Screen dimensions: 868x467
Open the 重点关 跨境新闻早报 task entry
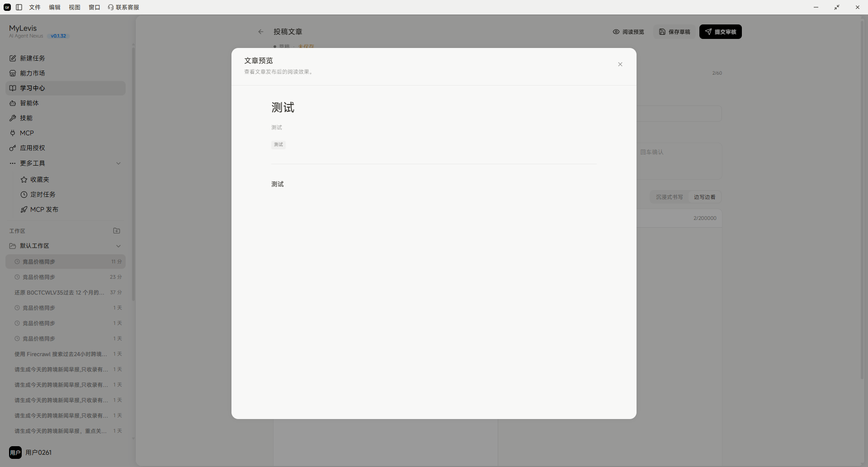[66, 431]
